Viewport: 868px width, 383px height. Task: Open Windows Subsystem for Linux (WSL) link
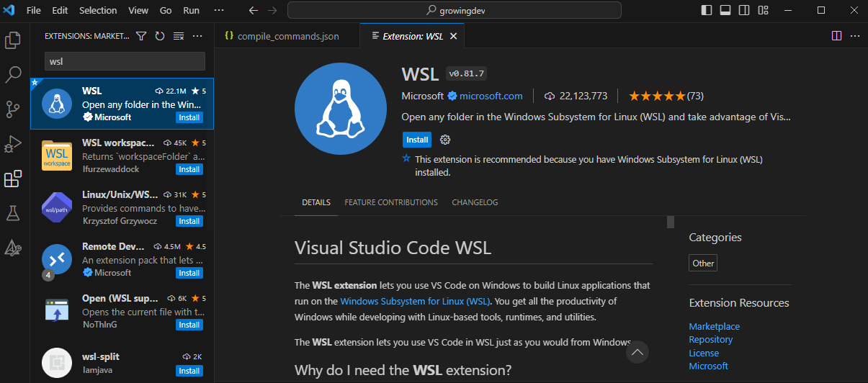pos(415,301)
